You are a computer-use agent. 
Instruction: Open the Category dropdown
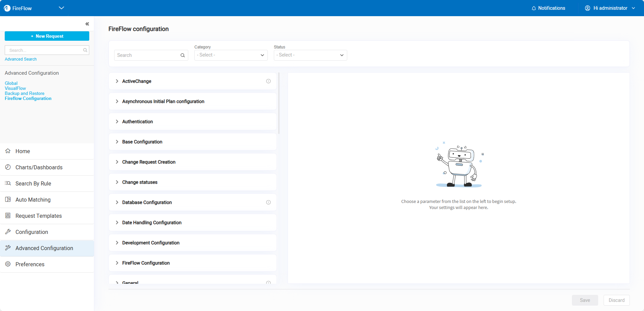(231, 55)
